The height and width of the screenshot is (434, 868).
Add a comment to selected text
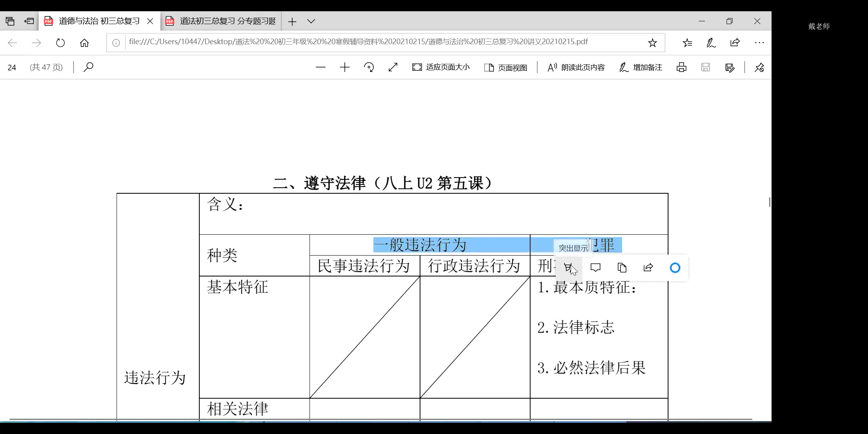pyautogui.click(x=596, y=268)
